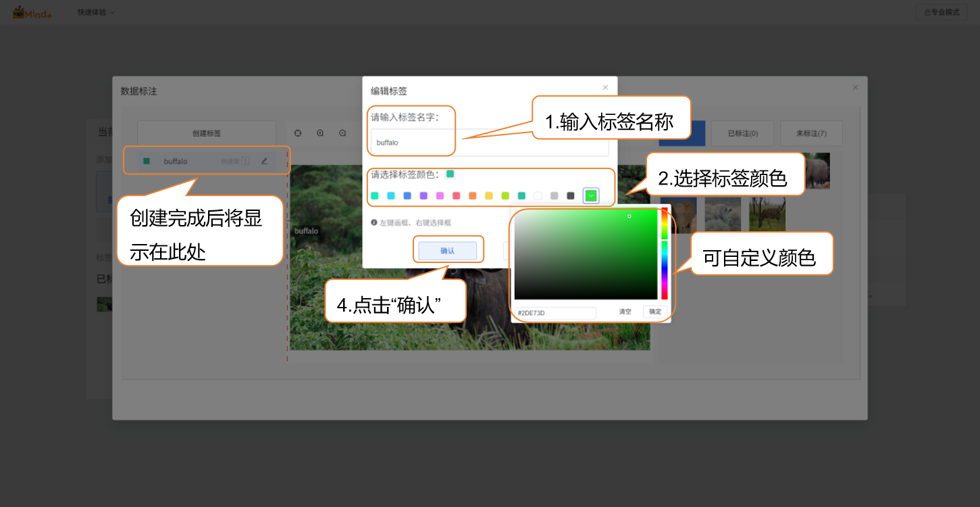Choose the purple color swatch
This screenshot has height=507, width=980.
(423, 196)
